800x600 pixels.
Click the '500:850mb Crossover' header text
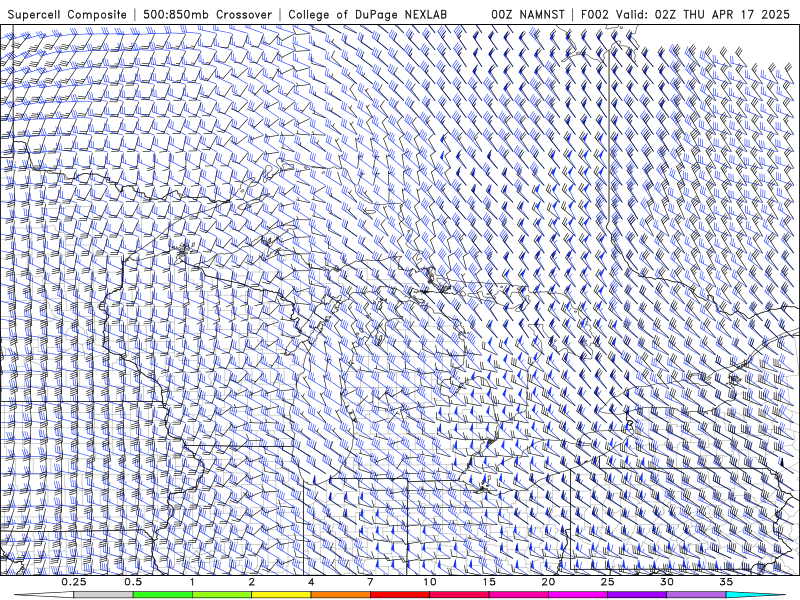coord(208,14)
